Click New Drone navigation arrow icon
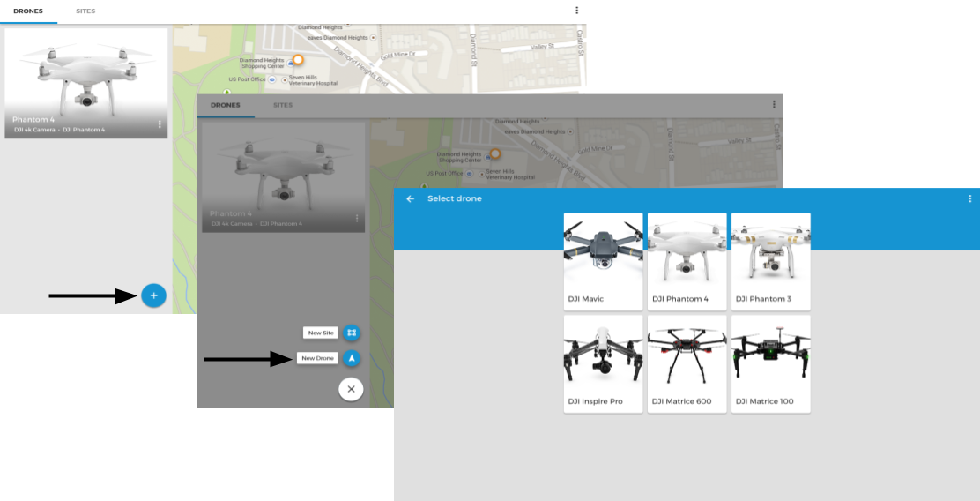Viewport: 980px width, 501px height. [352, 358]
